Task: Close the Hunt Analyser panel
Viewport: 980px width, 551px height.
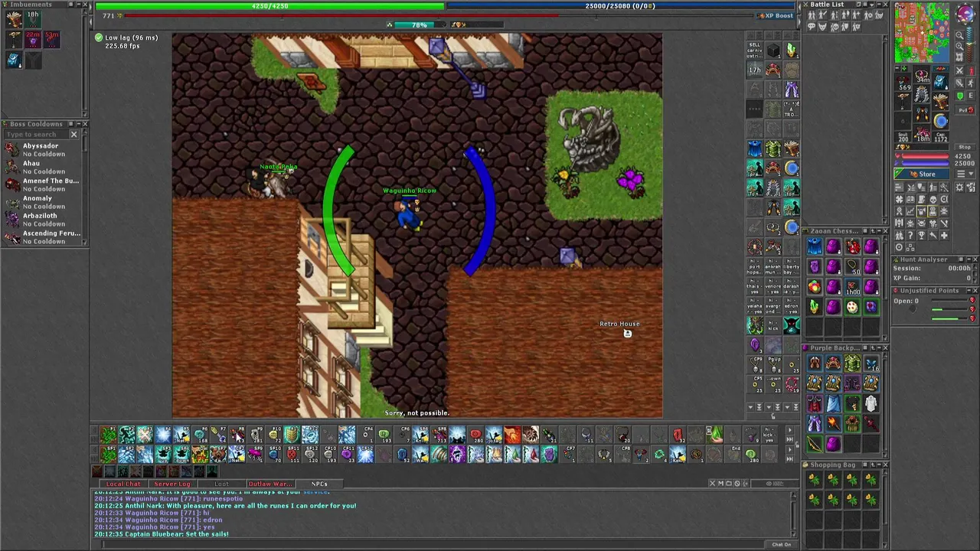Action: point(975,259)
